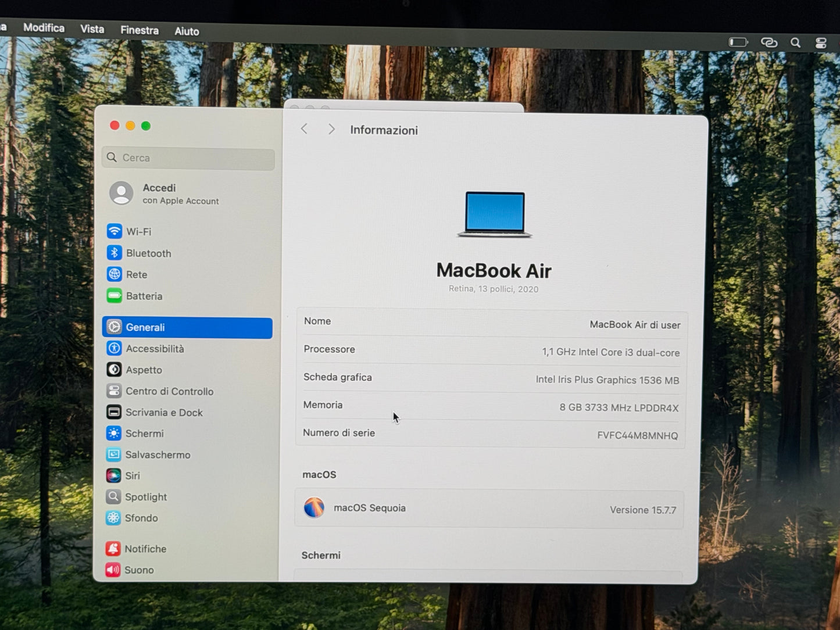This screenshot has height=630, width=840.
Task: Open the Finestra menu
Action: tap(140, 30)
